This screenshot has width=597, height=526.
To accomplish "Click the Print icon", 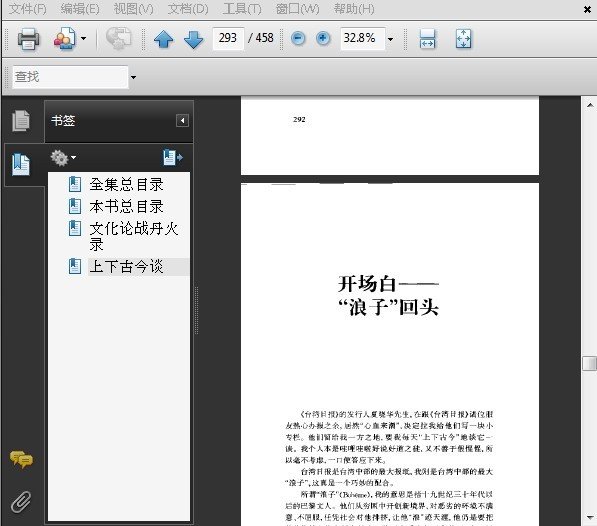I will point(28,38).
